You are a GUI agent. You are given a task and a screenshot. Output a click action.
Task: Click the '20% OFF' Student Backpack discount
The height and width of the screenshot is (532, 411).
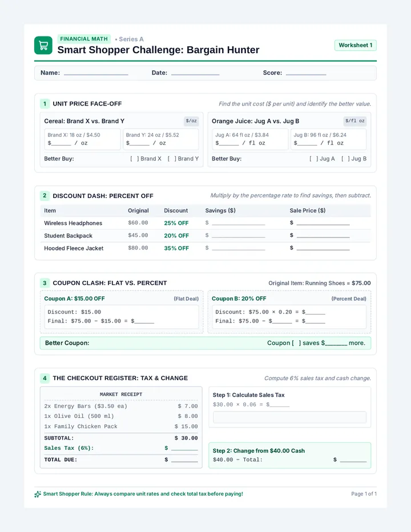(x=176, y=236)
